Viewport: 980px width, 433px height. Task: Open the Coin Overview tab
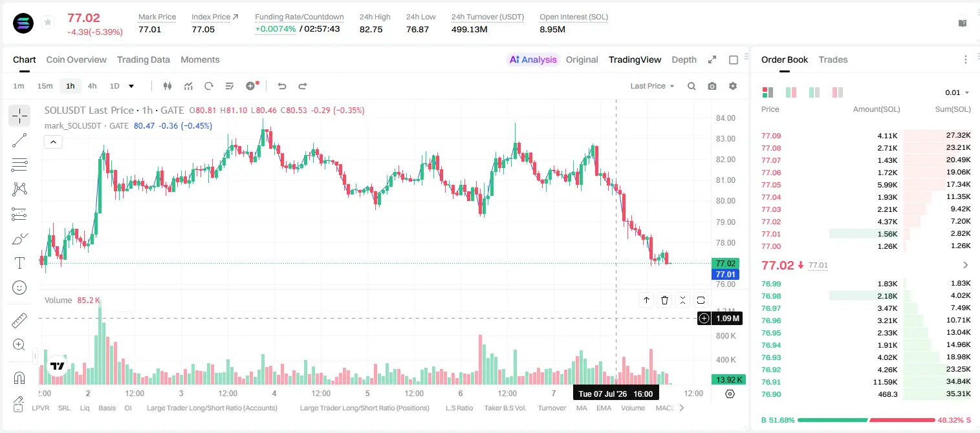pos(76,59)
